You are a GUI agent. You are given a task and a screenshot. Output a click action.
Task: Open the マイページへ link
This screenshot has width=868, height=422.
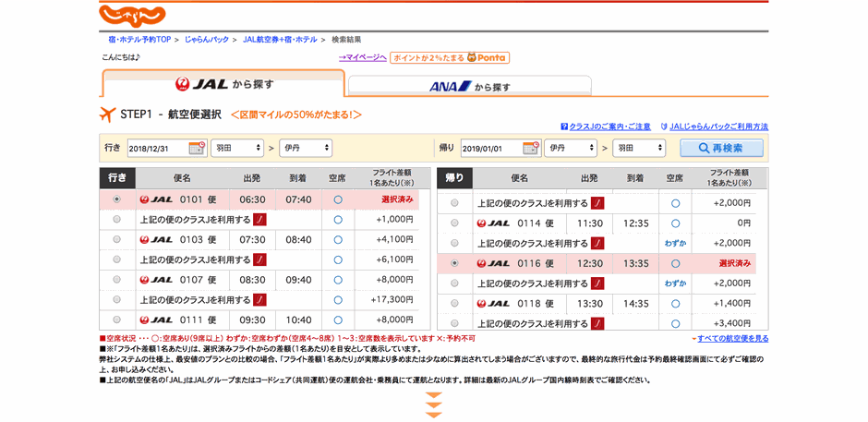363,57
